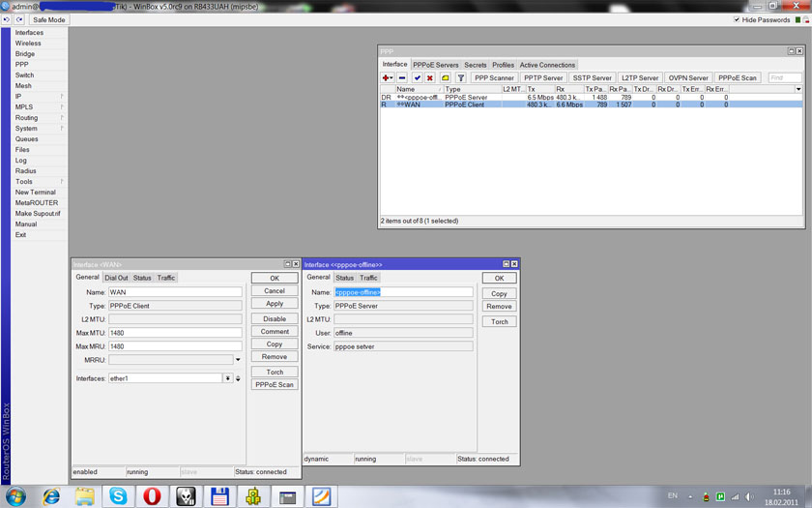Open Opera browser from taskbar
This screenshot has height=508, width=812.
(x=152, y=496)
